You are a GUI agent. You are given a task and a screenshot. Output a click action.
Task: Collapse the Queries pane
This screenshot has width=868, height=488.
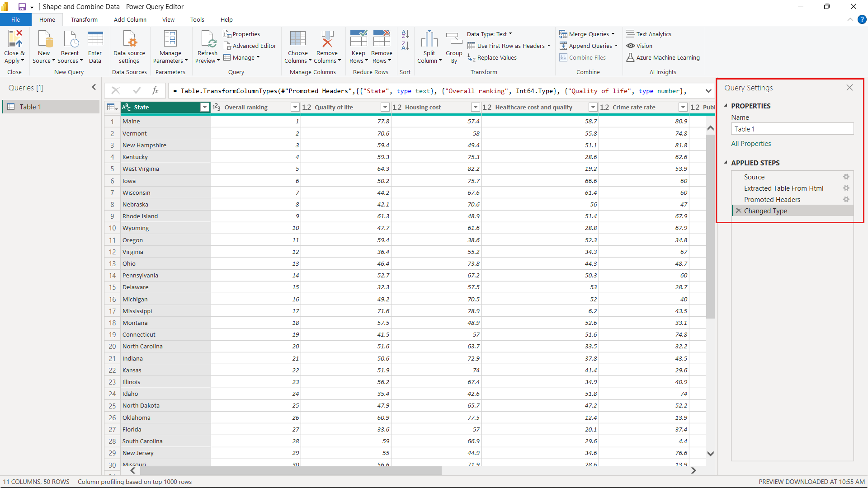click(94, 87)
